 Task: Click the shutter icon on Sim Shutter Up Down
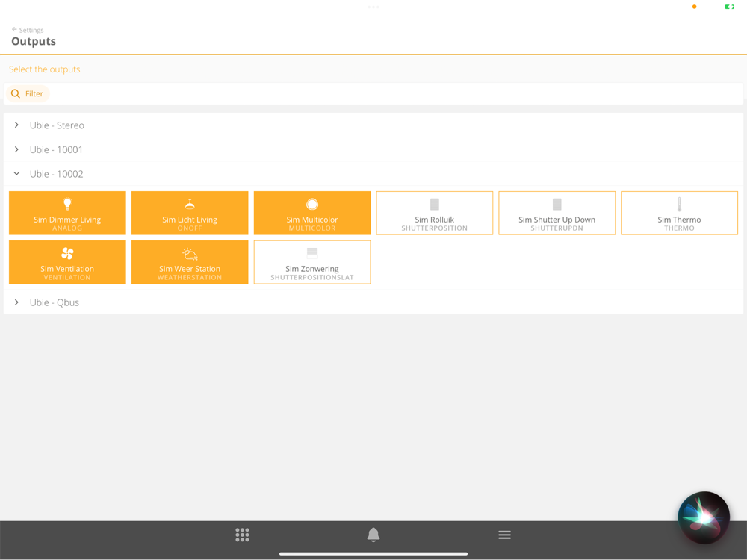tap(557, 205)
